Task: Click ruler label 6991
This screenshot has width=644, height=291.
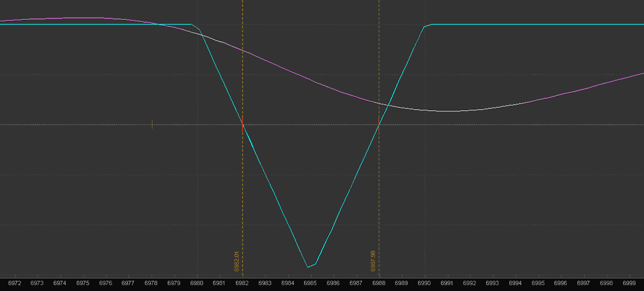Action: 447,283
